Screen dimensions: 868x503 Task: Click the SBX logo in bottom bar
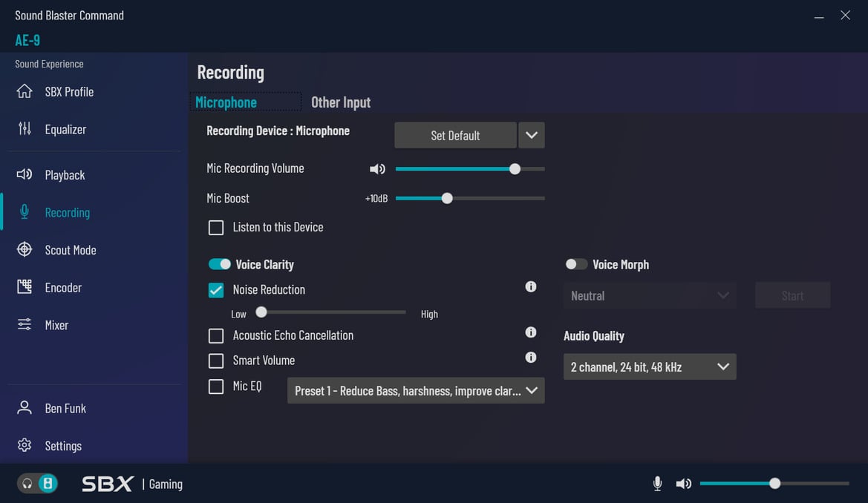[108, 484]
